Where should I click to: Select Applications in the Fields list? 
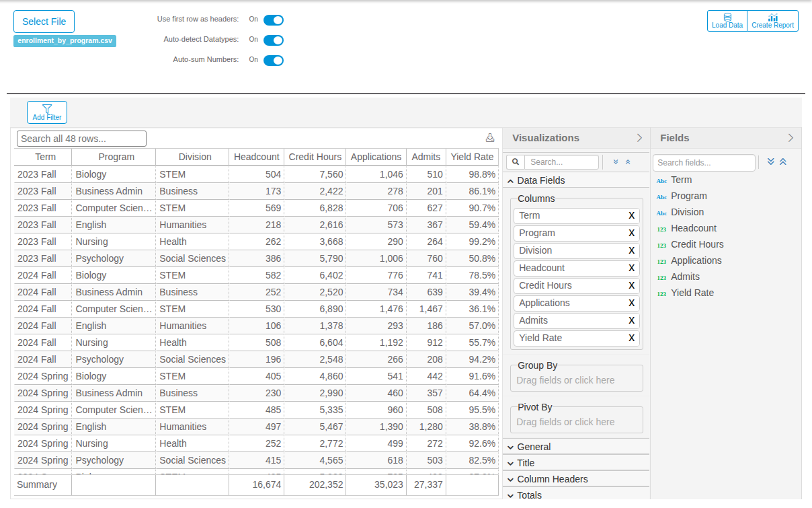[x=696, y=261]
